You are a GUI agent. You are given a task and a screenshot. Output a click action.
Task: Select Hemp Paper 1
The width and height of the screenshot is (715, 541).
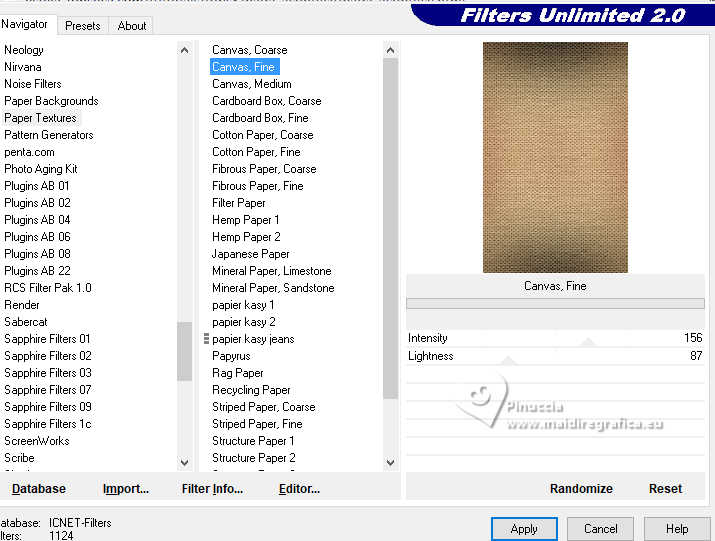point(245,220)
